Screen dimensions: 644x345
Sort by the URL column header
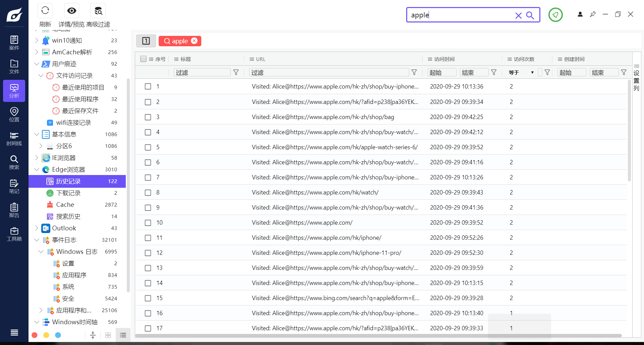(260, 59)
